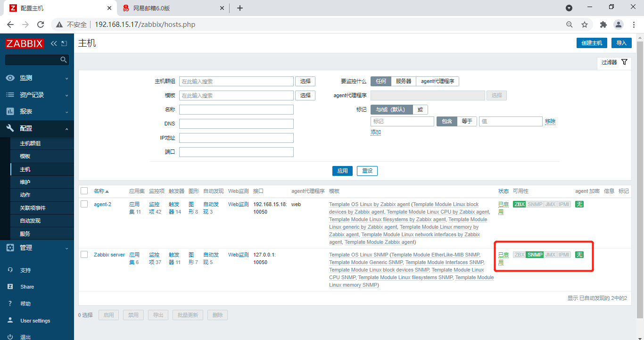Screen dimensions: 644x340
Task: Open Chrome tab search dropdown
Action: tap(569, 8)
